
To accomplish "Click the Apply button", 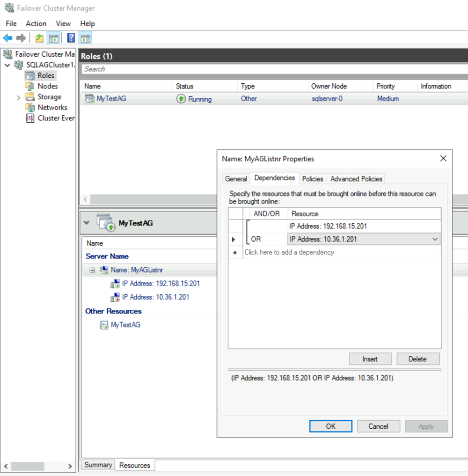I will pos(426,426).
